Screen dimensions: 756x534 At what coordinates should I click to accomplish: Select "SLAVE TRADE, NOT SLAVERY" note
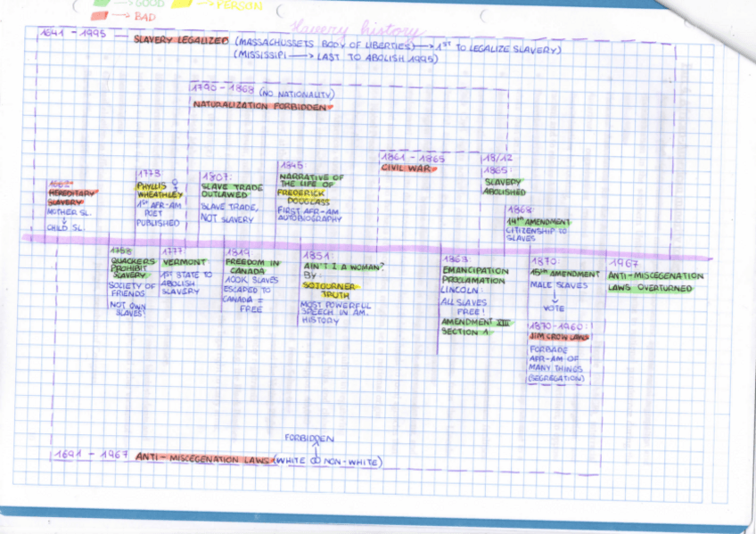[229, 212]
